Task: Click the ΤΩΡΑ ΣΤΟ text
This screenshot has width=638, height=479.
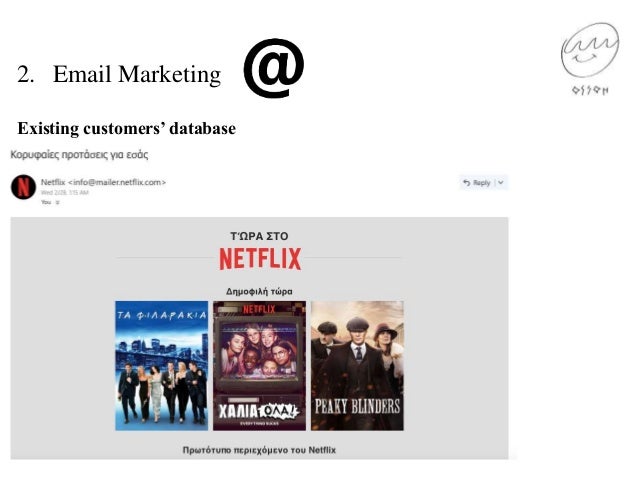Action: click(259, 236)
